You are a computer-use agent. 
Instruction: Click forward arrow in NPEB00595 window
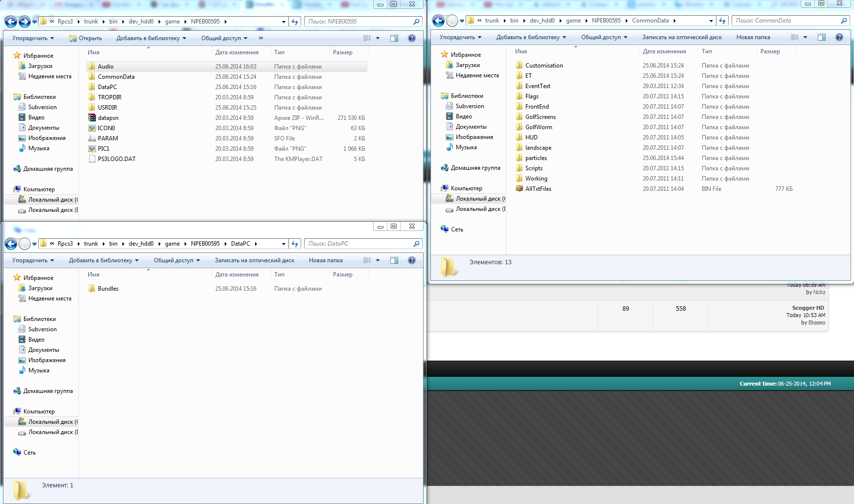point(24,22)
